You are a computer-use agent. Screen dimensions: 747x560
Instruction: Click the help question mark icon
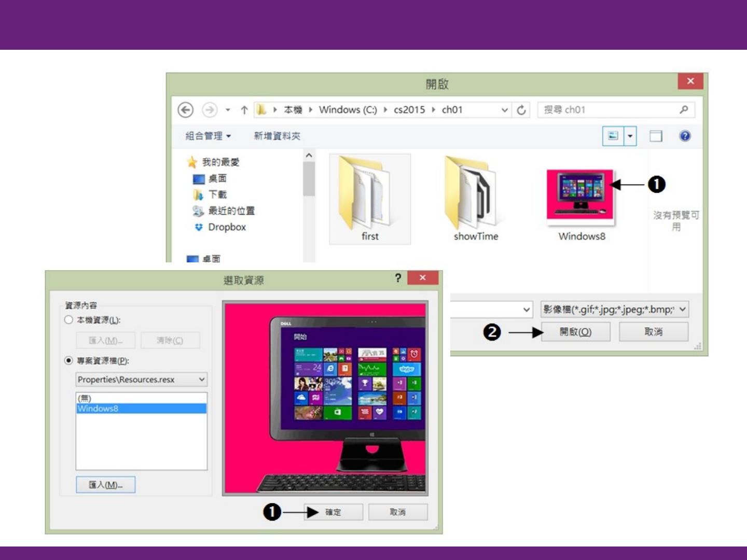point(685,136)
